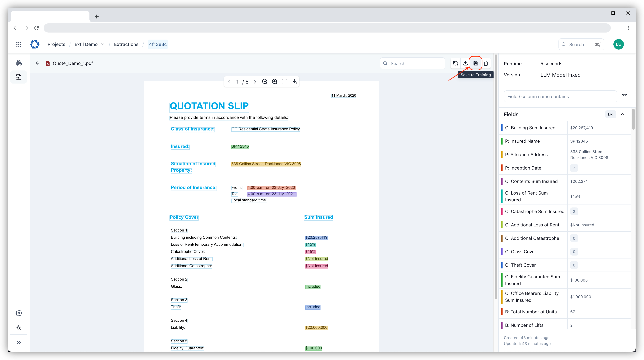Click the zoom in icon on PDF viewer
Image resolution: width=644 pixels, height=360 pixels.
[x=275, y=81]
